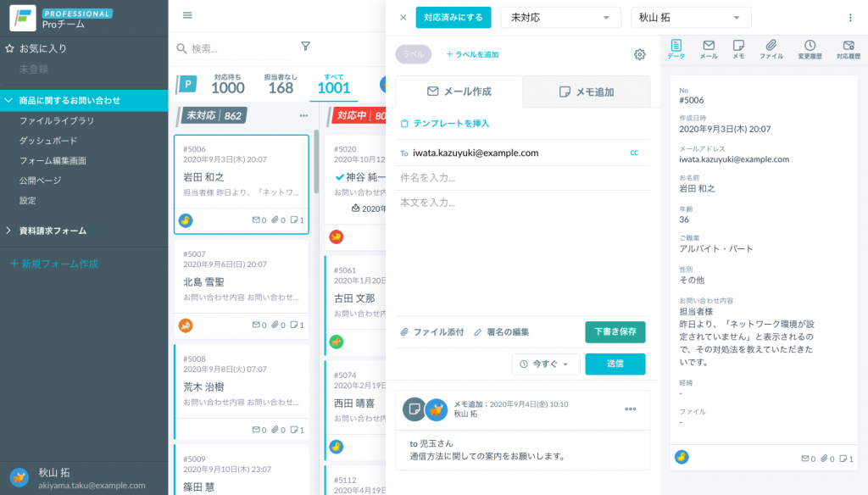
Task: Open the 今すぐ send timing dropdown
Action: tap(546, 364)
